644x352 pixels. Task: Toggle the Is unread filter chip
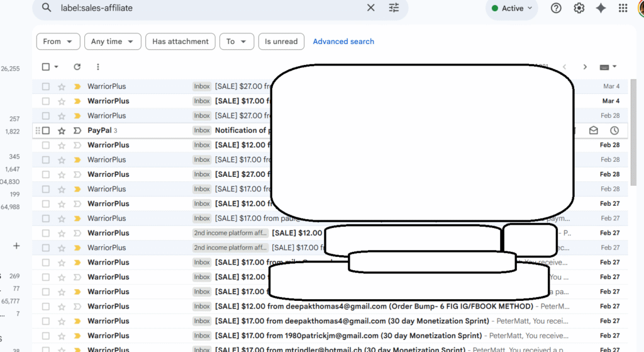281,42
